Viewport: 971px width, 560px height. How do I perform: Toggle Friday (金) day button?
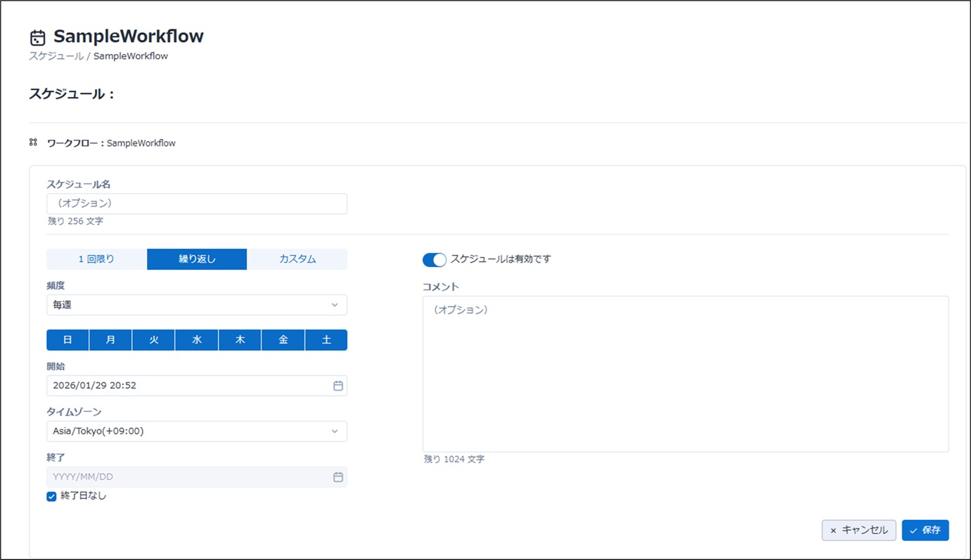point(283,340)
